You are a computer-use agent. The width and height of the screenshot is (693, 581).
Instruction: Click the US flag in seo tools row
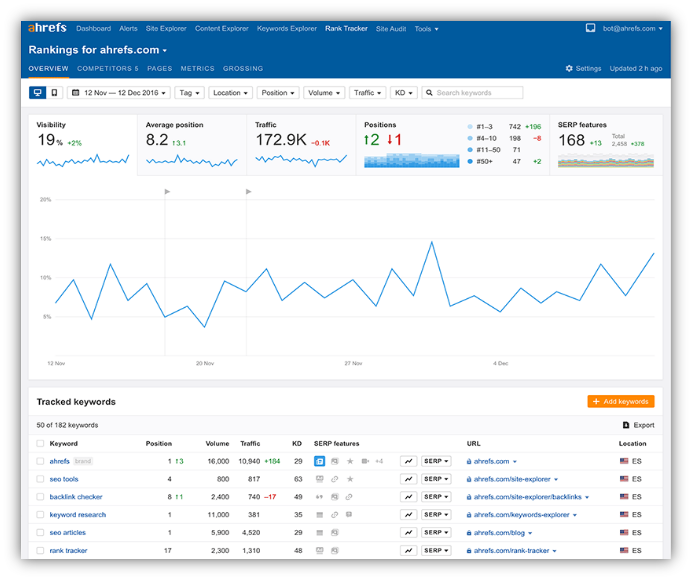(624, 479)
